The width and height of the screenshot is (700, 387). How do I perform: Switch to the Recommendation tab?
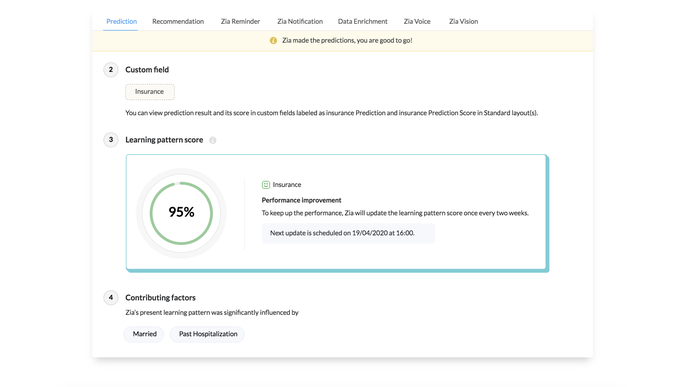click(178, 21)
